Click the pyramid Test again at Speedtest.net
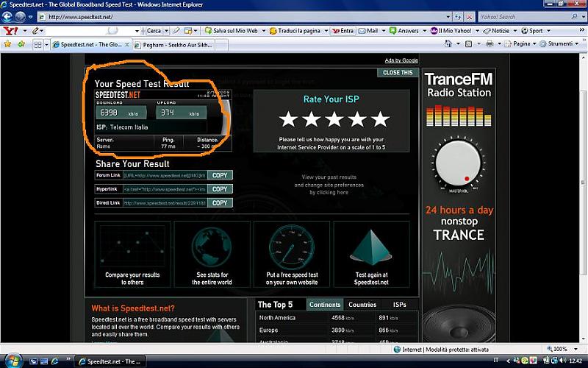This screenshot has height=368, width=588. [371, 248]
